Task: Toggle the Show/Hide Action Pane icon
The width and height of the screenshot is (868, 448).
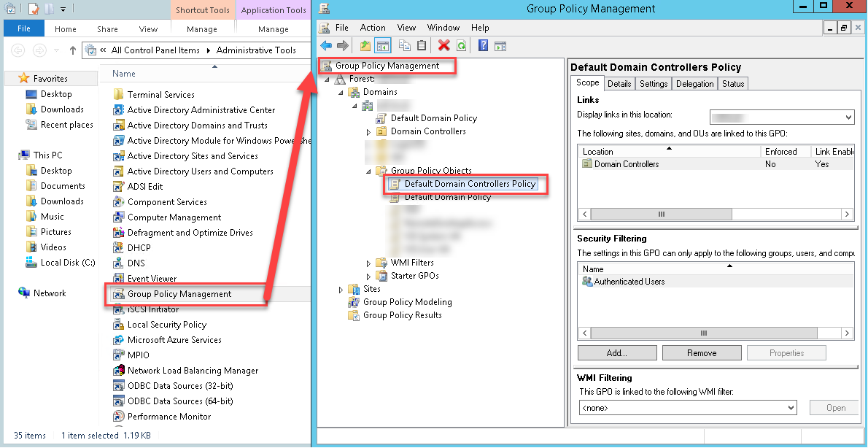Action: tap(500, 46)
